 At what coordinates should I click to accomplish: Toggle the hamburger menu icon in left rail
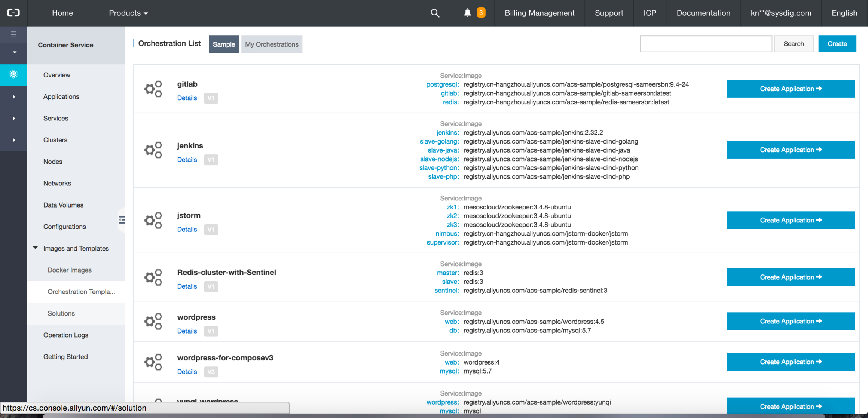(13, 35)
